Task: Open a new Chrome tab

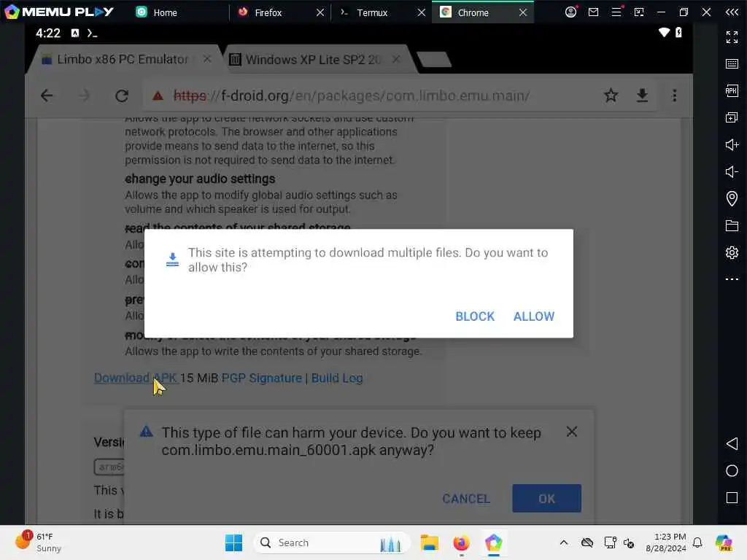Action: [x=434, y=60]
